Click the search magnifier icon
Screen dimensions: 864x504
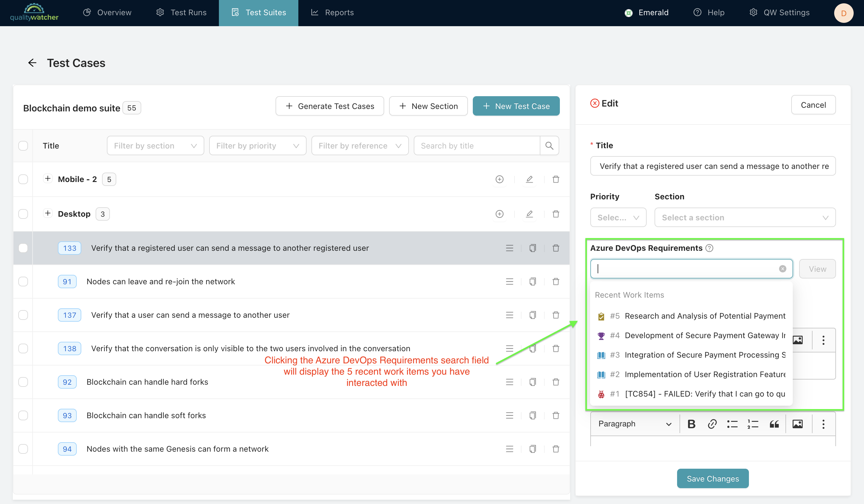click(x=549, y=146)
